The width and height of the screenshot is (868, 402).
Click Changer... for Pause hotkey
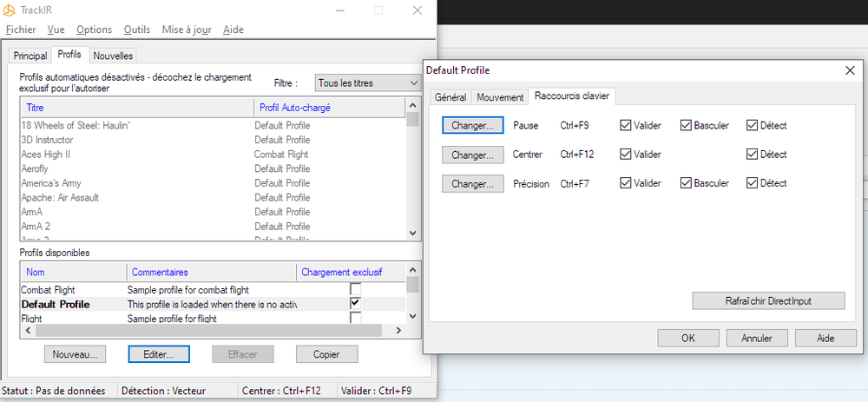coord(473,126)
